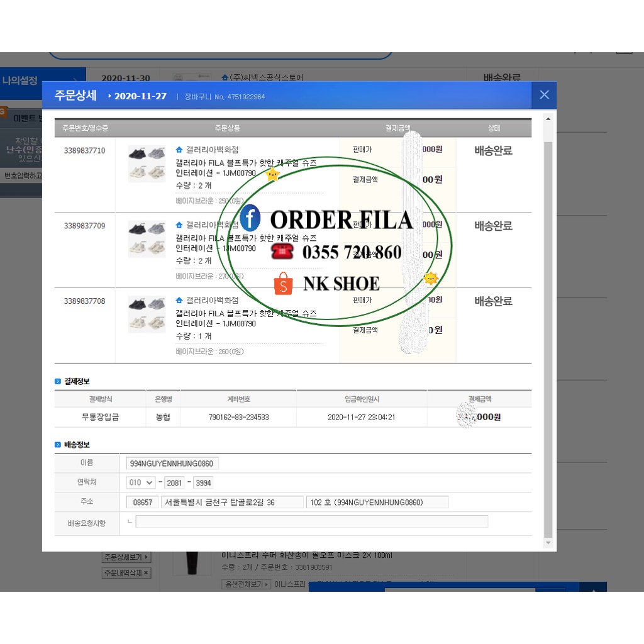Click home icon beside second 갤러리아백화점 store
Screen dimensions: 644x644
pyautogui.click(x=179, y=225)
